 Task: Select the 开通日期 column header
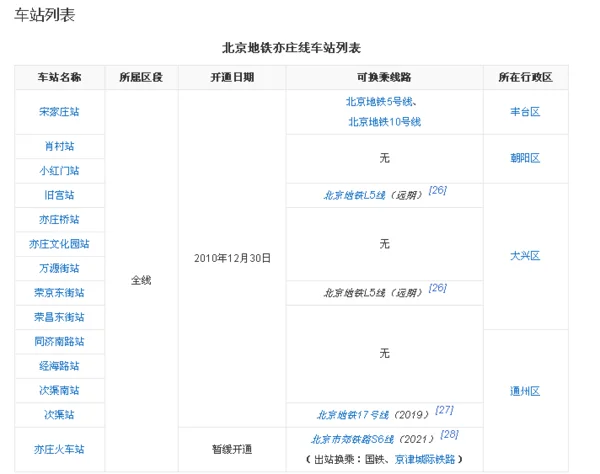click(232, 77)
